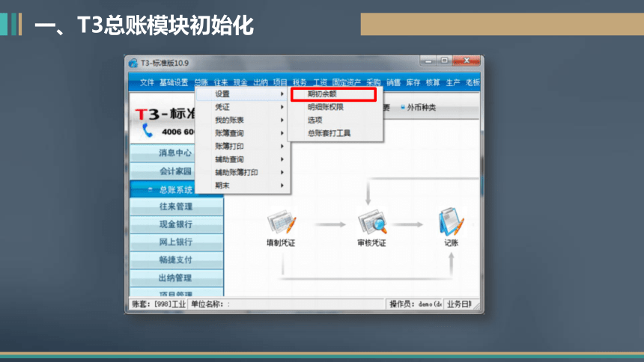Open the 核算 menu
This screenshot has width=644, height=362.
(x=433, y=82)
